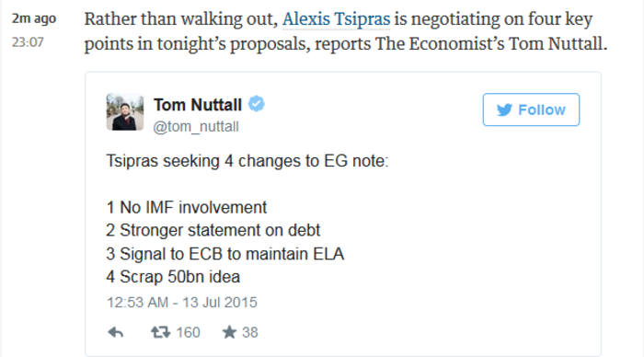This screenshot has height=357, width=644.
Task: Click the paragraph mentioning The Economist's Tom Nuttall
Action: point(346,31)
